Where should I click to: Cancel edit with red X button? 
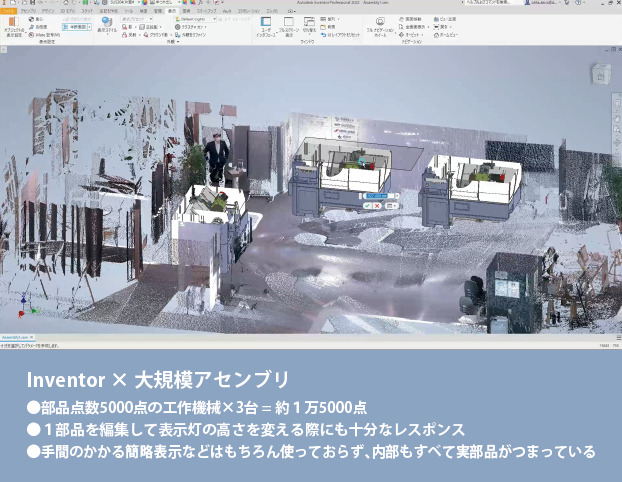[x=377, y=205]
